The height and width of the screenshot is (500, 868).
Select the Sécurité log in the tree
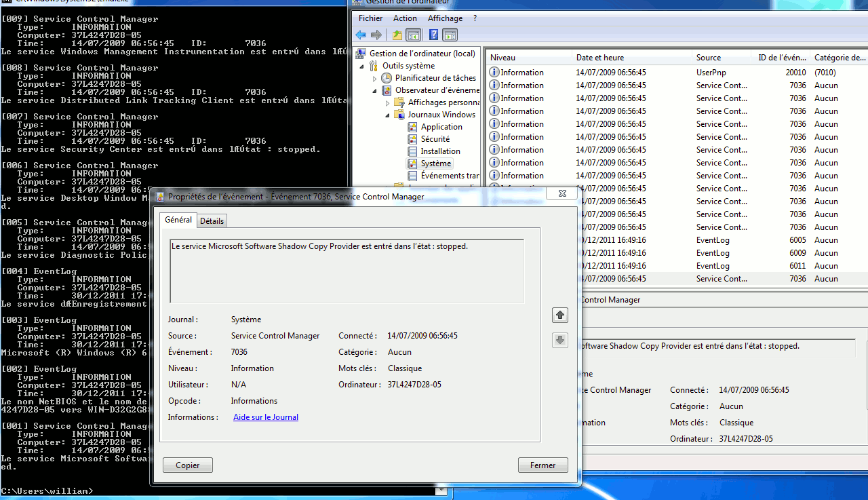435,139
